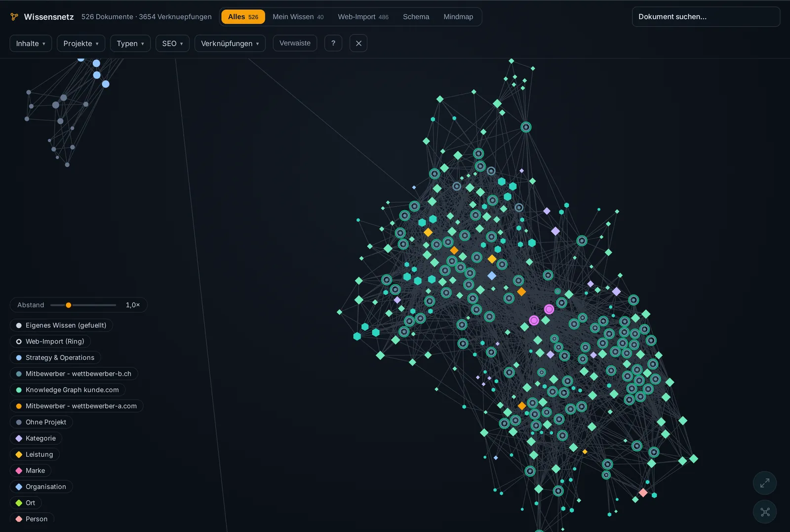Toggle the Kategorie type legend chip
Image resolution: width=790 pixels, height=532 pixels.
coord(36,438)
